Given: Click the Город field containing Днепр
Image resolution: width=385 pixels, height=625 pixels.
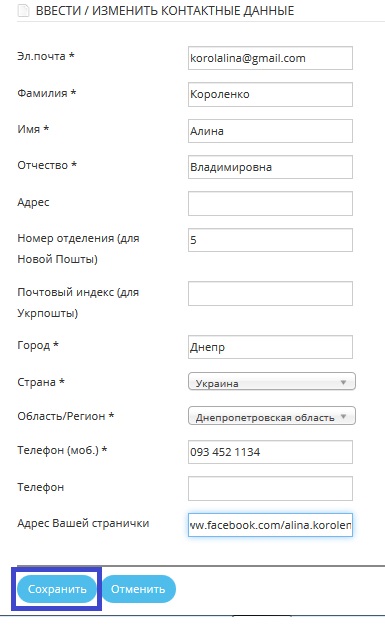Looking at the screenshot, I should (270, 347).
